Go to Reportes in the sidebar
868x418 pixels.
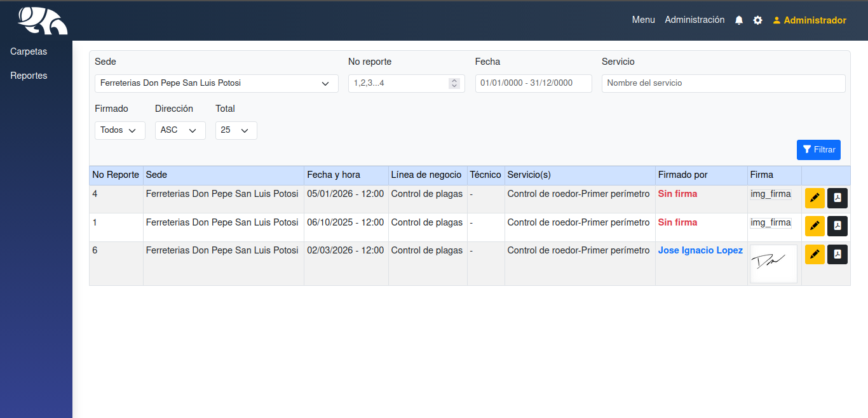tap(29, 76)
